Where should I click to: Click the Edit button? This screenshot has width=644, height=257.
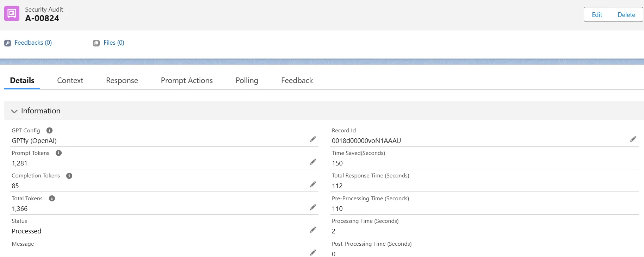(x=597, y=15)
